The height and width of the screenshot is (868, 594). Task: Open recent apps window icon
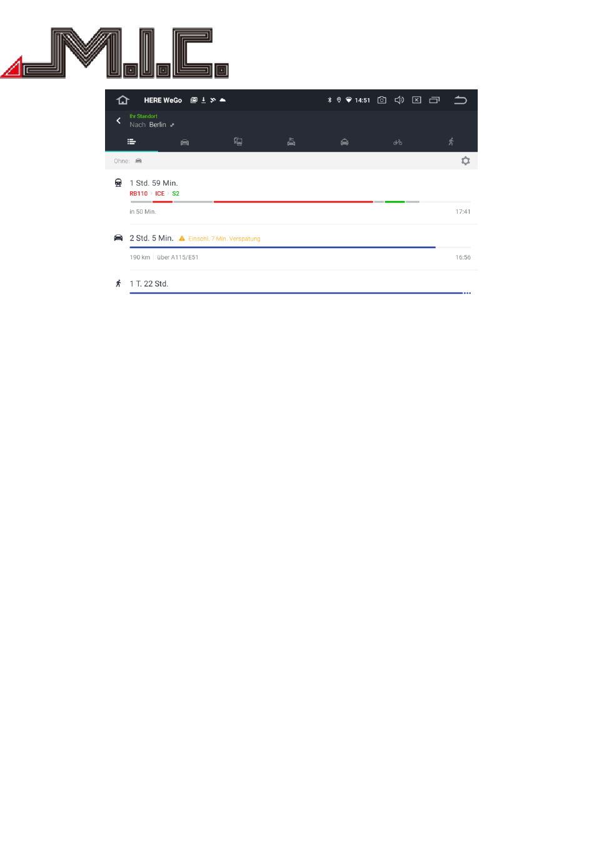click(x=435, y=100)
